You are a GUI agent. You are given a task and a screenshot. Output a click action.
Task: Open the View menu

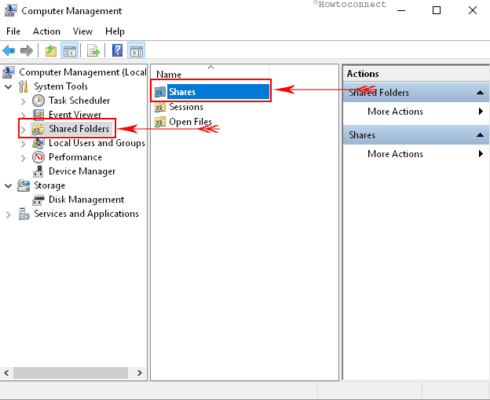[x=83, y=31]
